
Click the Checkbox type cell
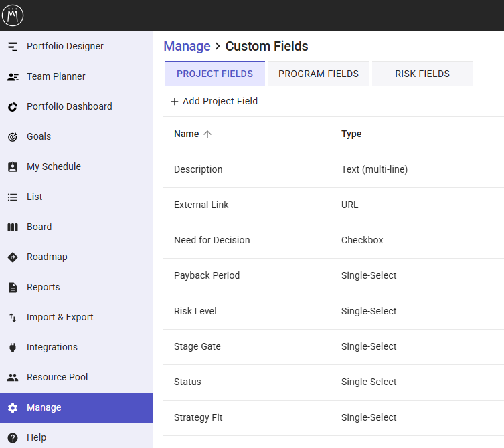click(362, 240)
